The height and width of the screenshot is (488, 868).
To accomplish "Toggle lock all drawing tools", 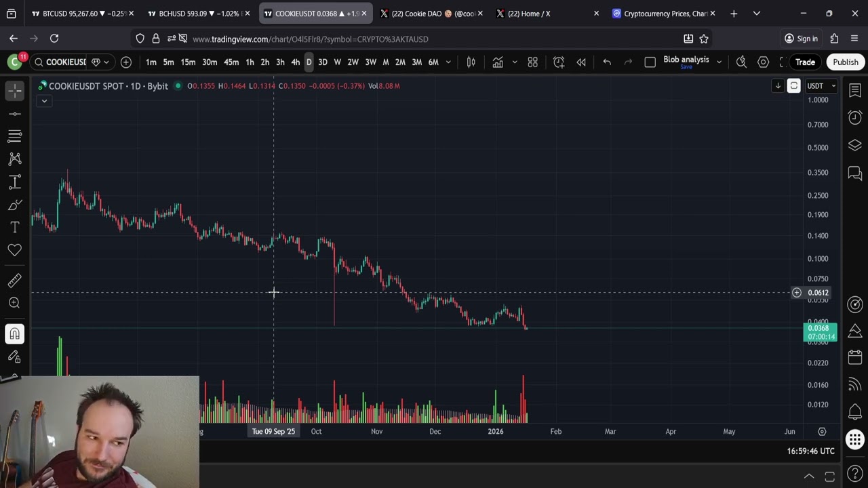I will click(x=15, y=357).
